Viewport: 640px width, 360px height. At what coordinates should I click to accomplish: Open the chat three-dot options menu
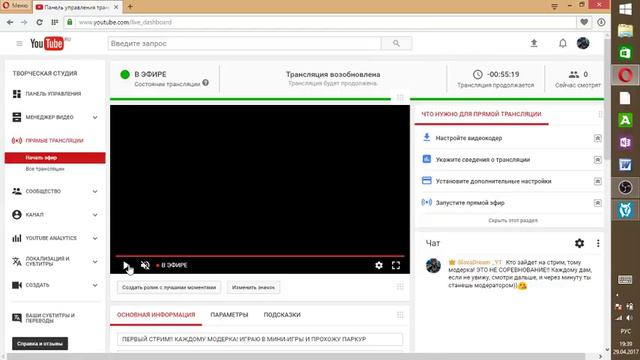(598, 243)
